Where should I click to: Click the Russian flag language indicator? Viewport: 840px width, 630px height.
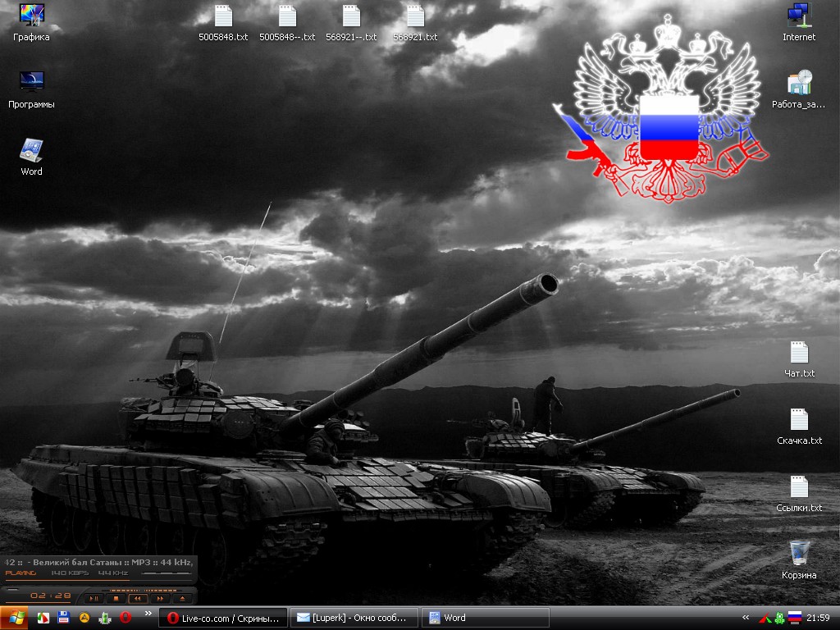(x=794, y=618)
